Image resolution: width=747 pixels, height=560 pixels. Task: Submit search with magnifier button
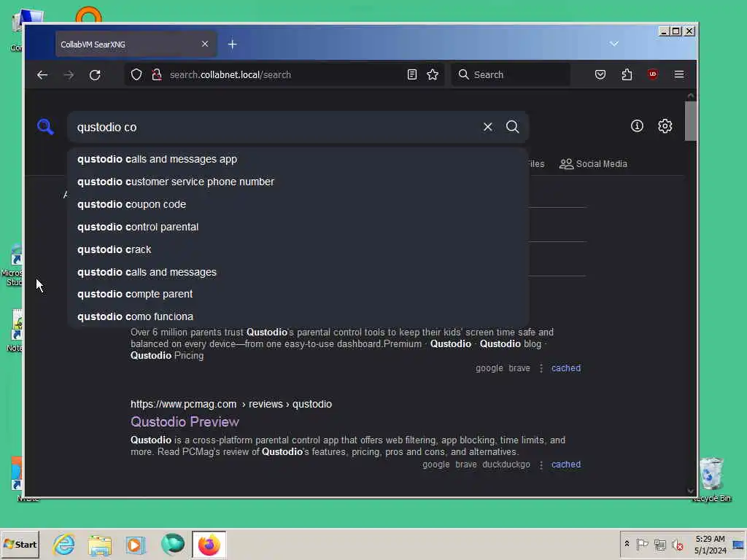513,127
